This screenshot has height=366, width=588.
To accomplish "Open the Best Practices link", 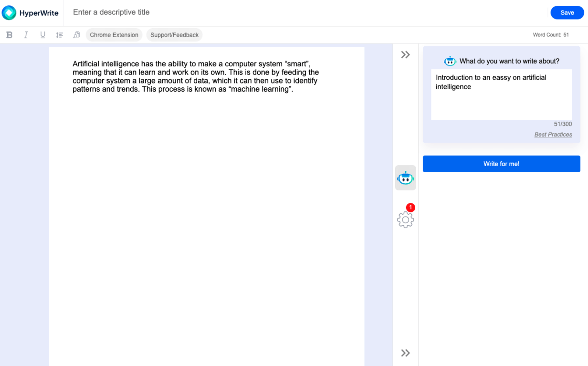I will pyautogui.click(x=553, y=135).
